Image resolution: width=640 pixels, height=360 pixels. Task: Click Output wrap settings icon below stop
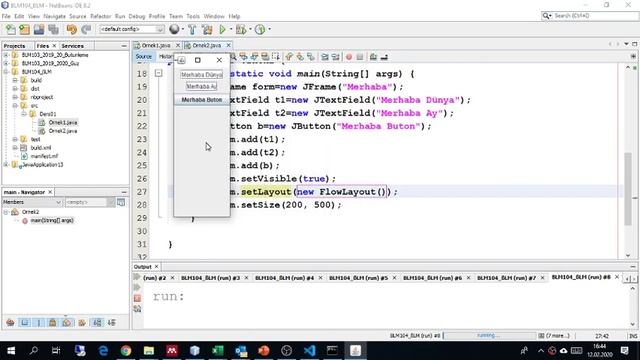pyautogui.click(x=137, y=309)
